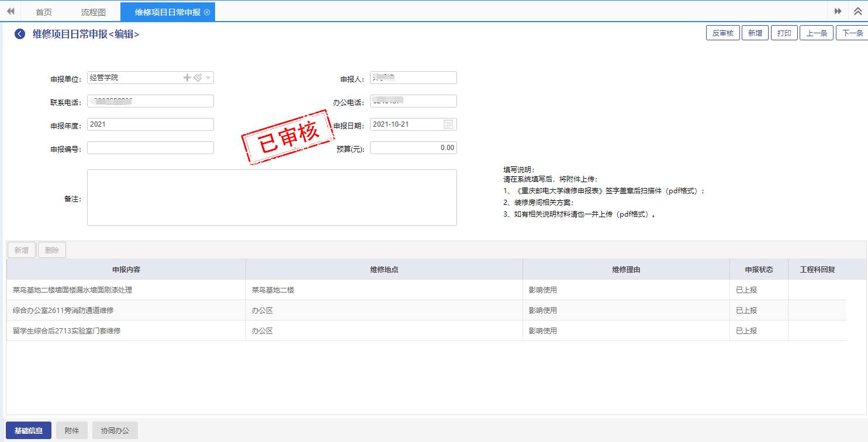The width and height of the screenshot is (868, 442).
Task: Collapse the header using the double-chevron-up icon
Action: pyautogui.click(x=858, y=11)
